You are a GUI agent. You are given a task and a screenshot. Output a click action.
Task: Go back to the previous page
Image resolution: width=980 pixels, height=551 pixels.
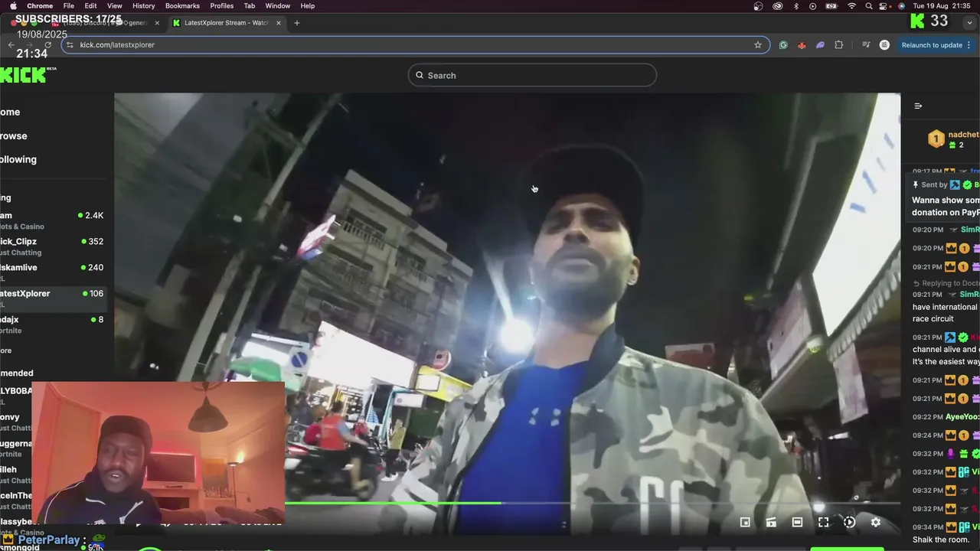click(11, 45)
